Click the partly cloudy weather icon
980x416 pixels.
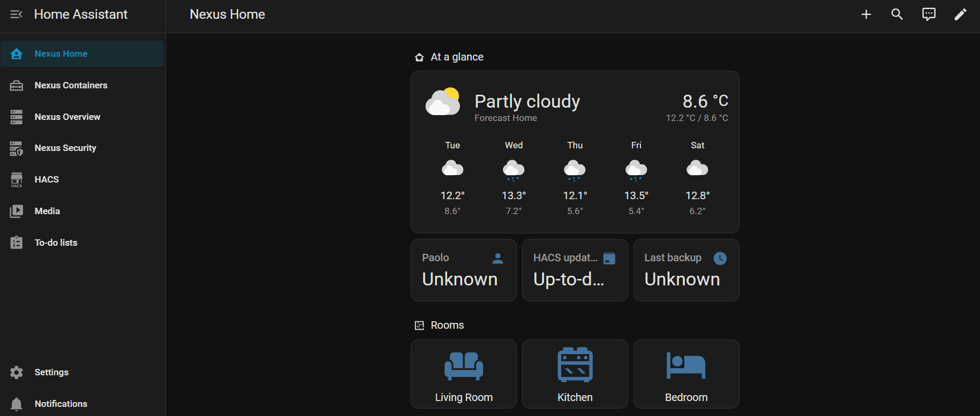[x=443, y=101]
